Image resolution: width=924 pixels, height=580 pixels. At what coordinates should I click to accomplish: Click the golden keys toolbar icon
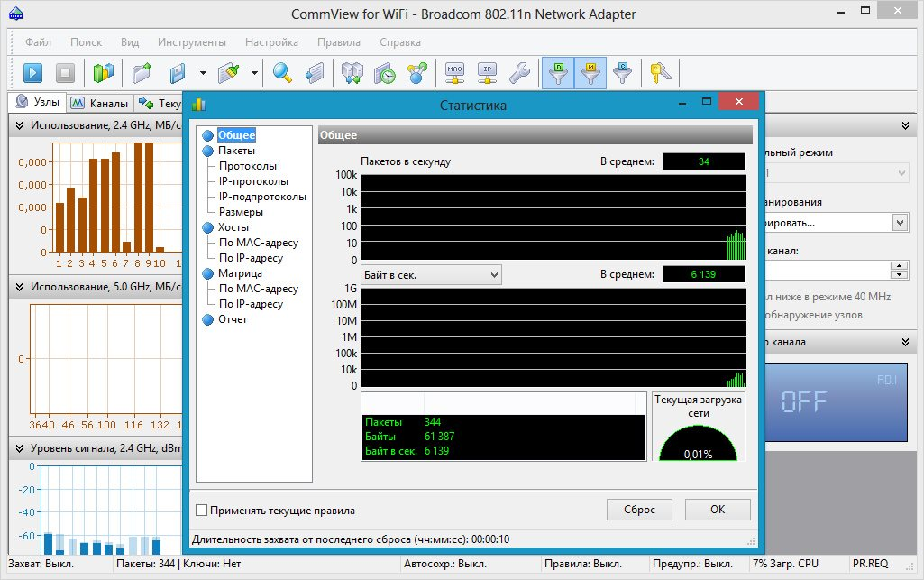coord(663,73)
